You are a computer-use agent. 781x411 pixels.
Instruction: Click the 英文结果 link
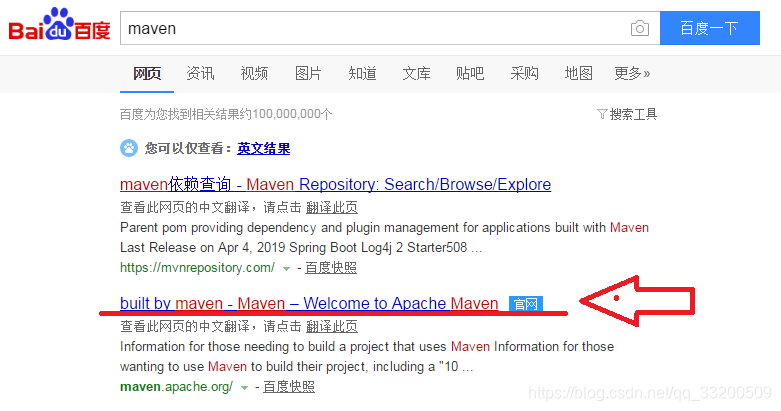(x=263, y=148)
